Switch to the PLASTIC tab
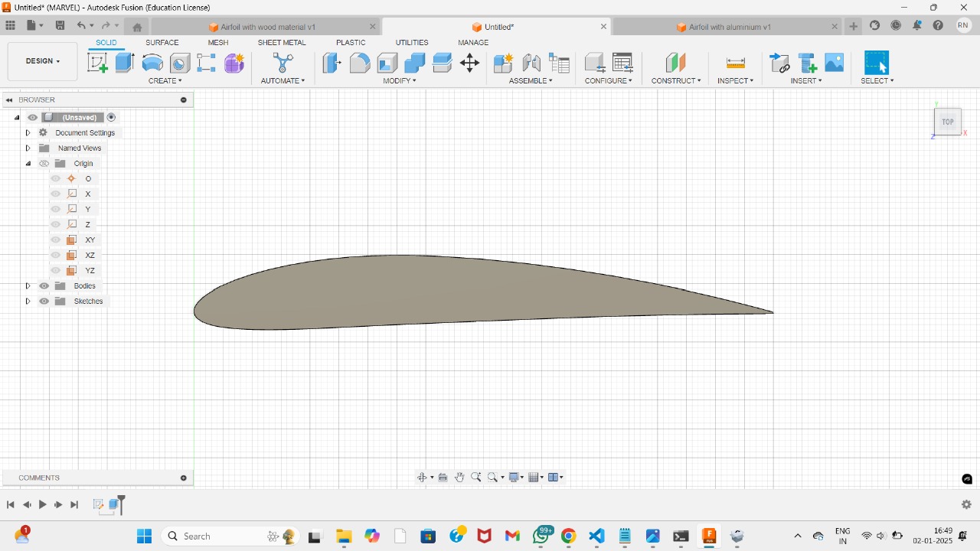The height and width of the screenshot is (551, 980). coord(351,43)
